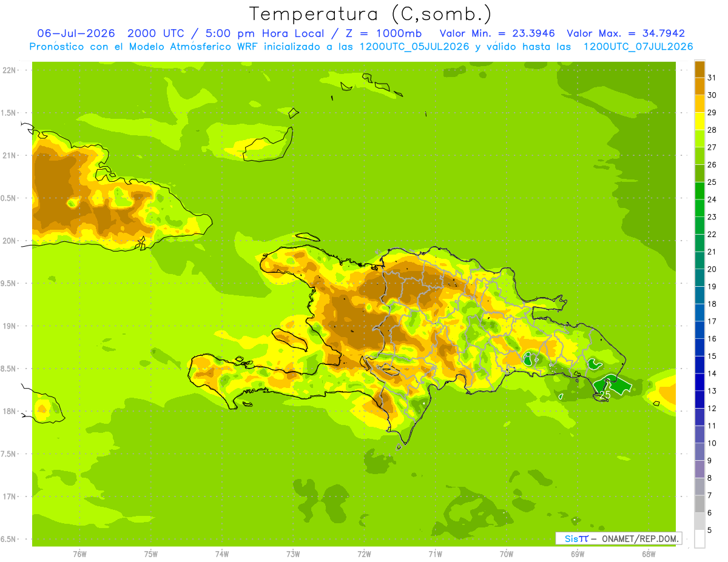Click the "74W" longitude axis label
Image resolution: width=728 pixels, height=562 pixels.
[x=222, y=554]
